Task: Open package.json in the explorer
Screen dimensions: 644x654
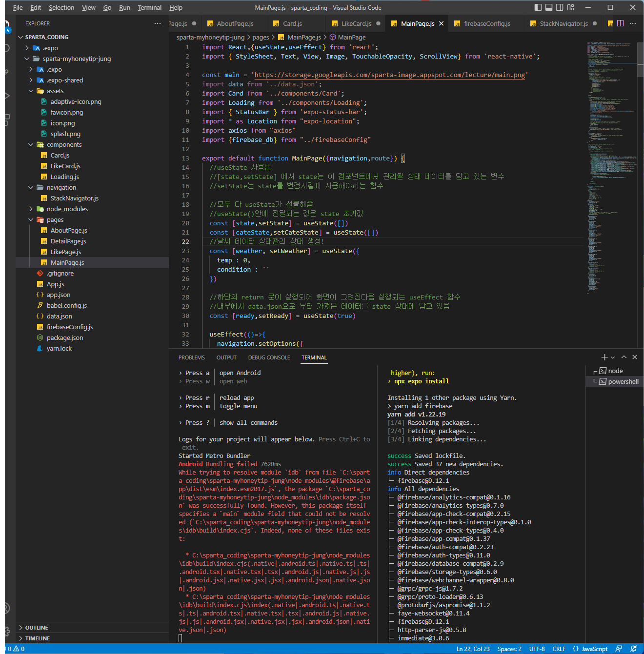Action: pos(65,338)
